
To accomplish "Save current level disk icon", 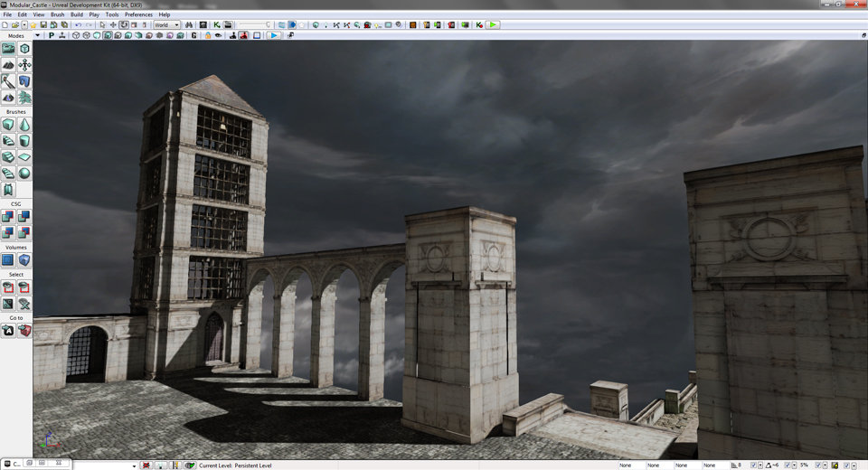I will pos(43,25).
